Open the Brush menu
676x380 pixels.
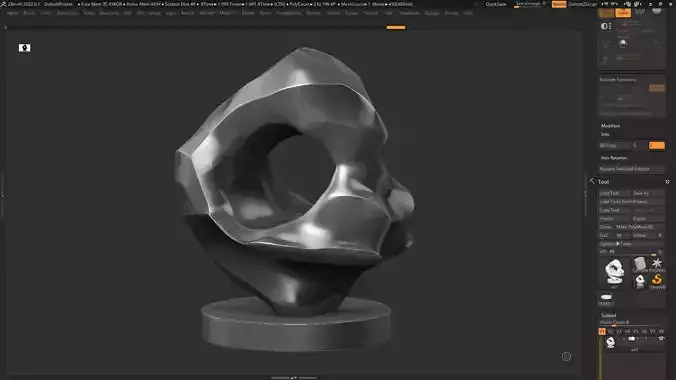click(29, 13)
